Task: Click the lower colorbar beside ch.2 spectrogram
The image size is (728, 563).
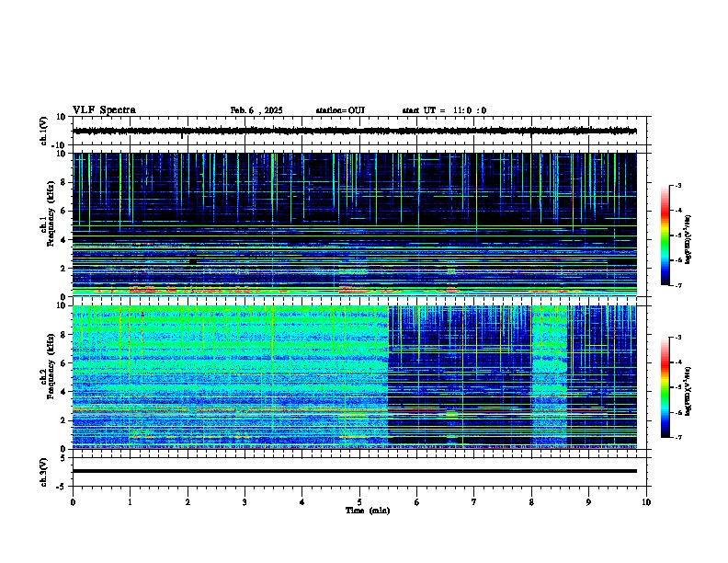Action: (665, 387)
